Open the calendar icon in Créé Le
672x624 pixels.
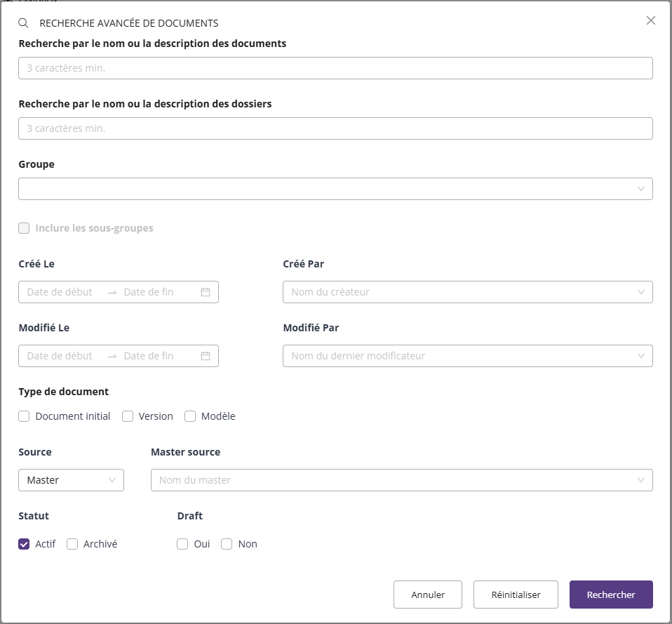(206, 292)
